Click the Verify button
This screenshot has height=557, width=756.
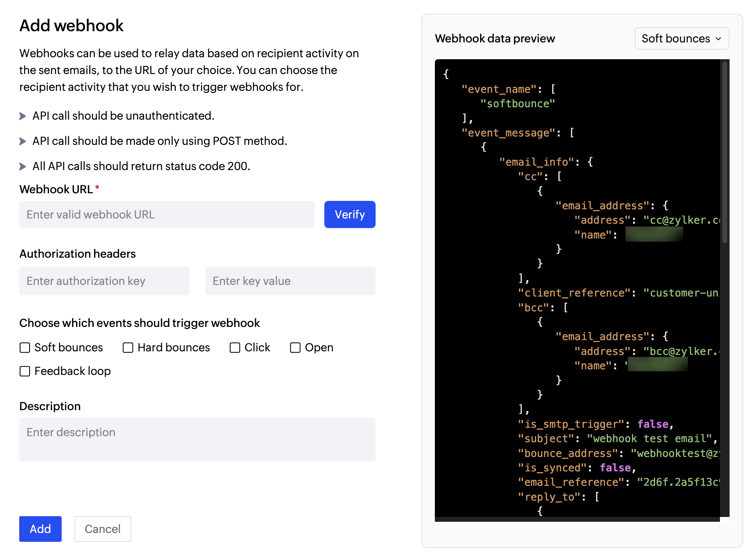(x=349, y=214)
